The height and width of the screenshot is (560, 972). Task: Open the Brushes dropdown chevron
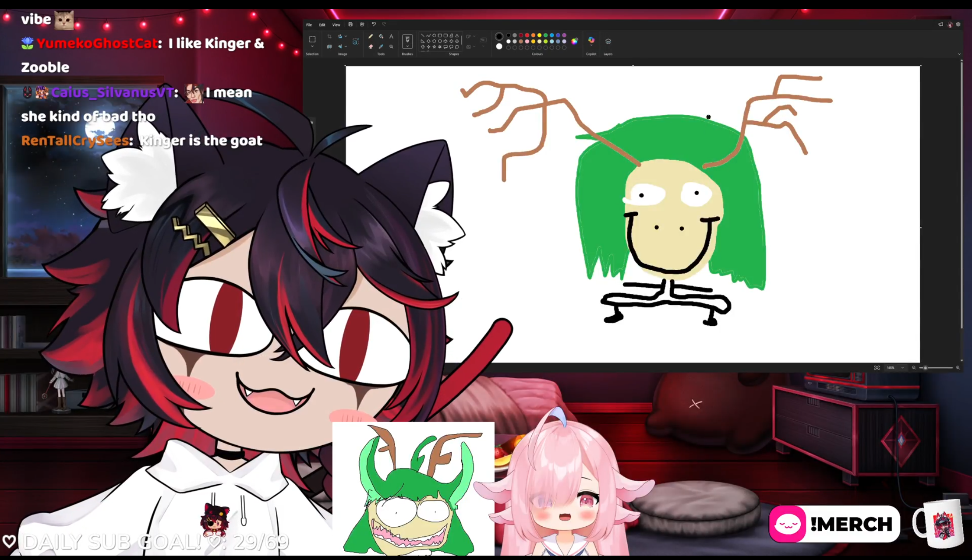click(407, 47)
